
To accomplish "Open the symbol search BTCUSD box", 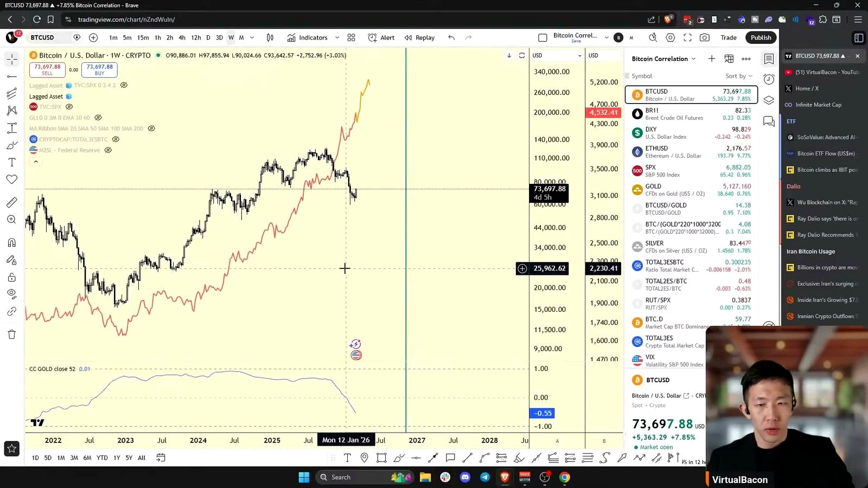I will [x=49, y=37].
